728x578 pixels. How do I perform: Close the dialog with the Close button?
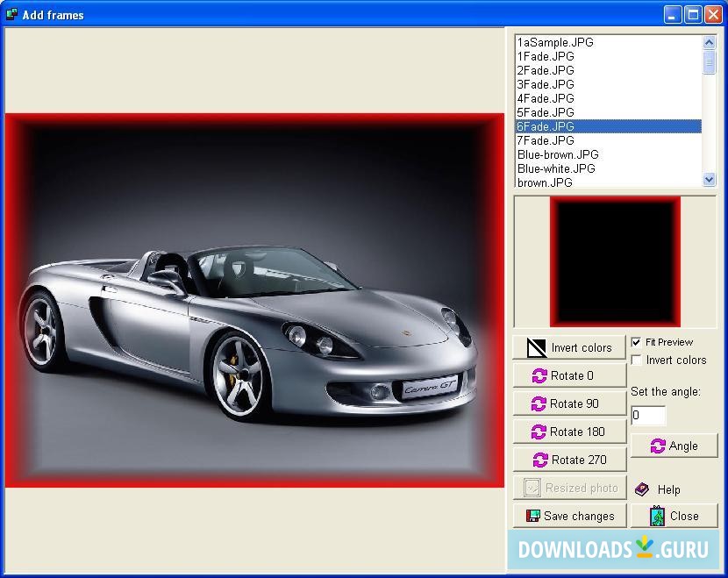coord(674,516)
